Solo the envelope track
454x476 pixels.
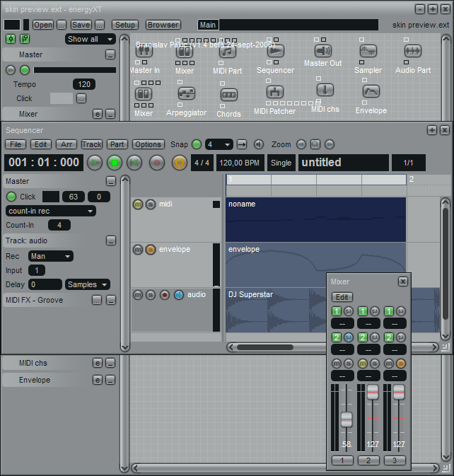click(151, 250)
